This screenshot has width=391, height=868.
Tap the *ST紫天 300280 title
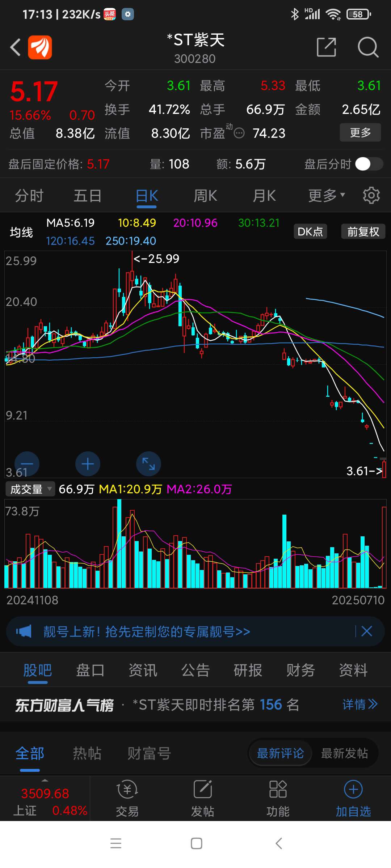195,48
